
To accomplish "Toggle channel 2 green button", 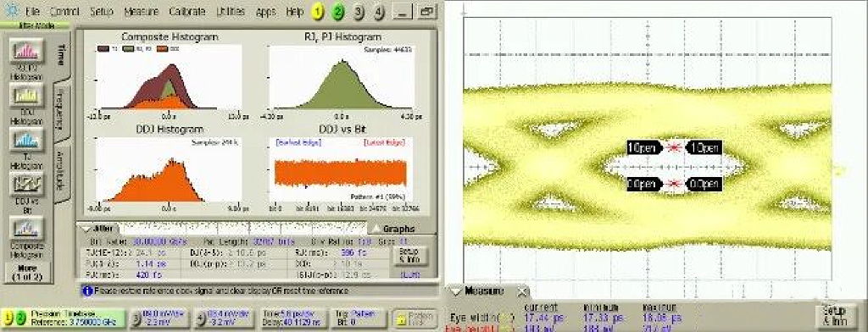I will 338,12.
